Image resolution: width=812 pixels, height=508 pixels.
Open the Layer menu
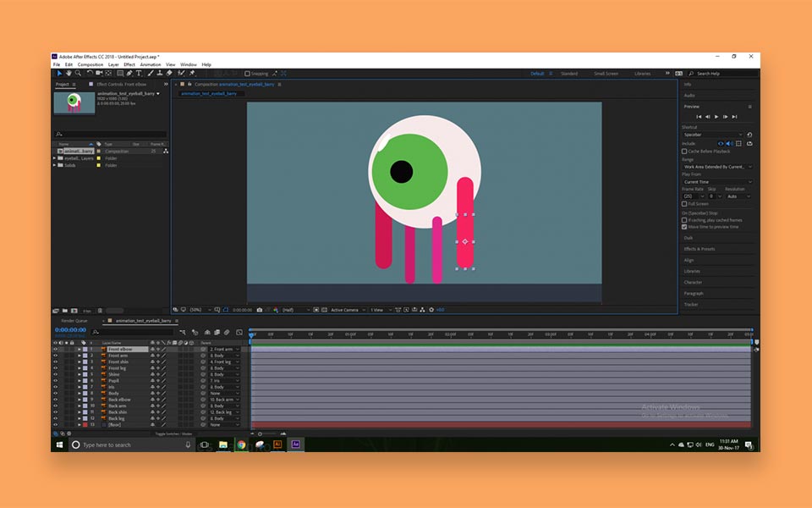click(x=113, y=65)
